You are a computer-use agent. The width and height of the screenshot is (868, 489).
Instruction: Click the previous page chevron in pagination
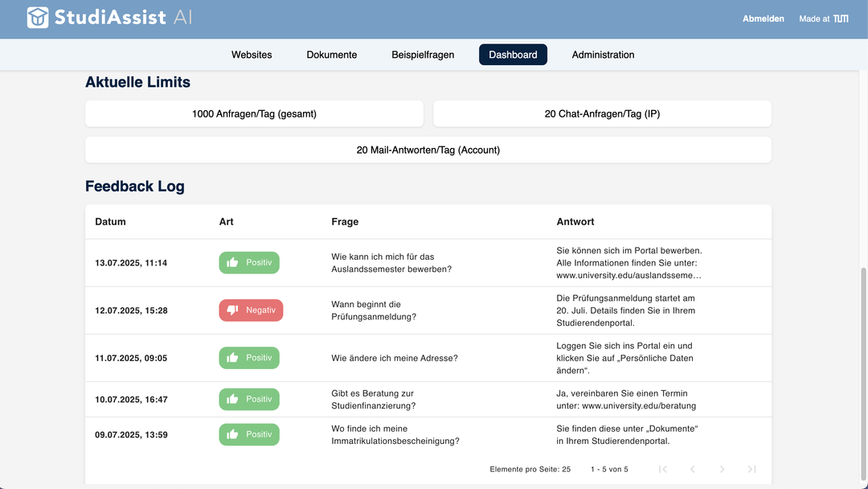tap(692, 469)
